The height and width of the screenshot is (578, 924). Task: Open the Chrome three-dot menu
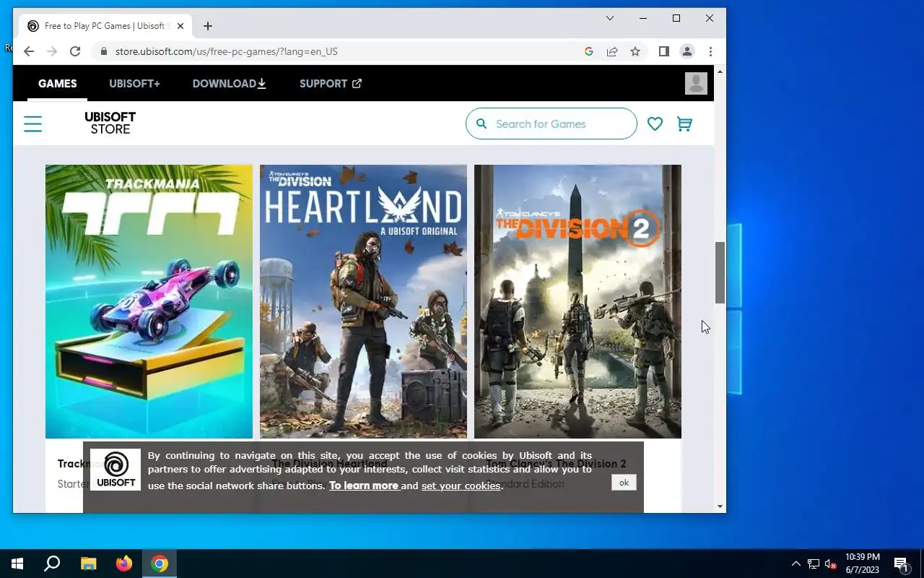pos(710,51)
